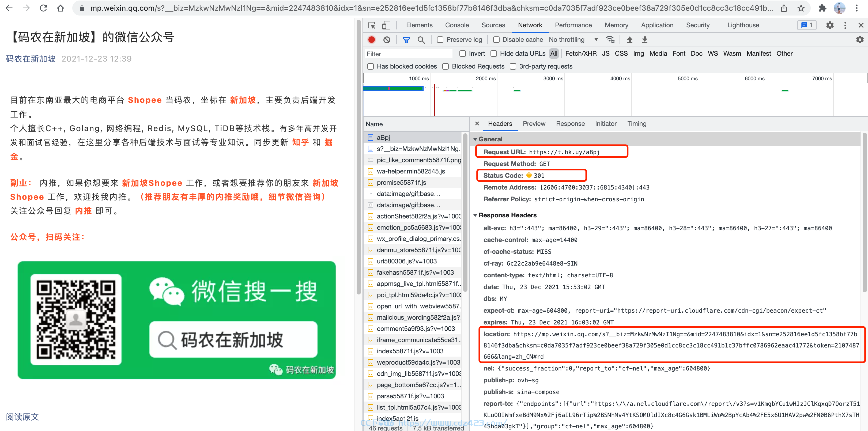This screenshot has height=431, width=868.
Task: Check 3rd-party requests checkbox
Action: coord(513,66)
